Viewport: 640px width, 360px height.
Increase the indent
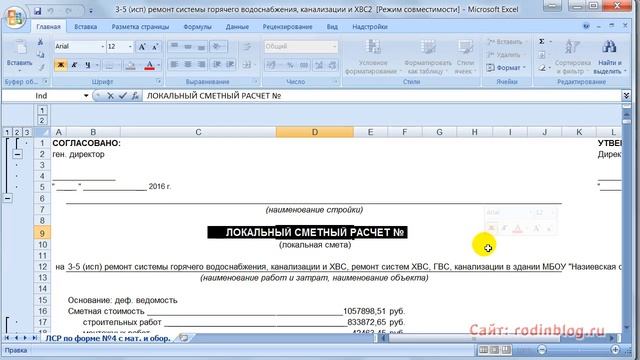230,64
